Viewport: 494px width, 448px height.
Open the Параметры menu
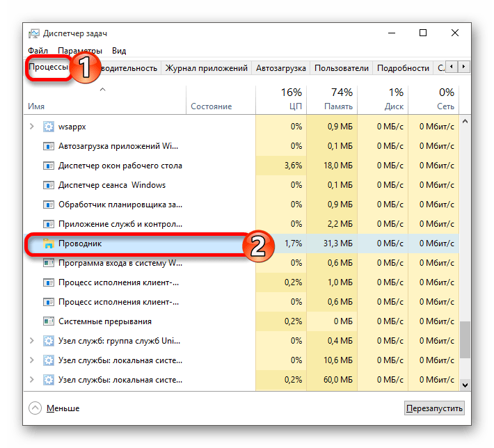[x=80, y=50]
